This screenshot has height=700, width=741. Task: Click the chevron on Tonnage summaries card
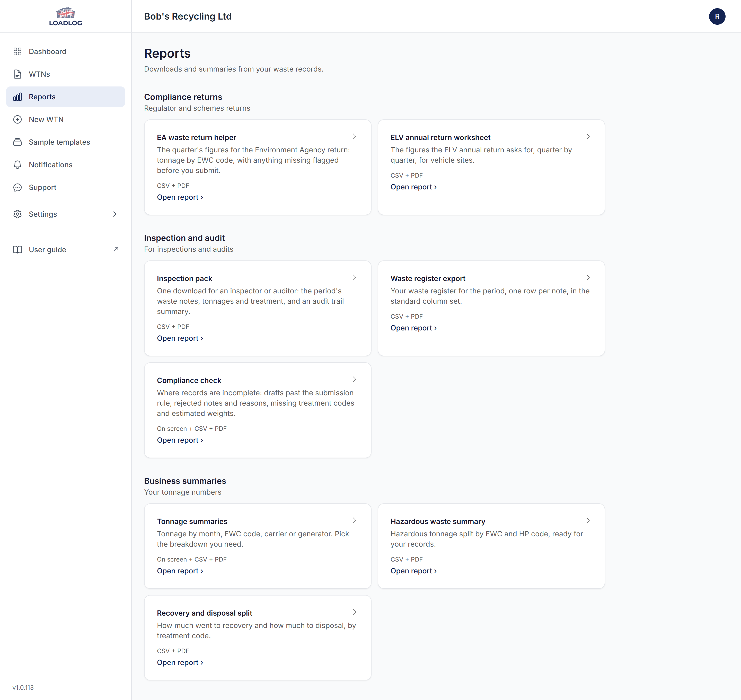click(355, 521)
